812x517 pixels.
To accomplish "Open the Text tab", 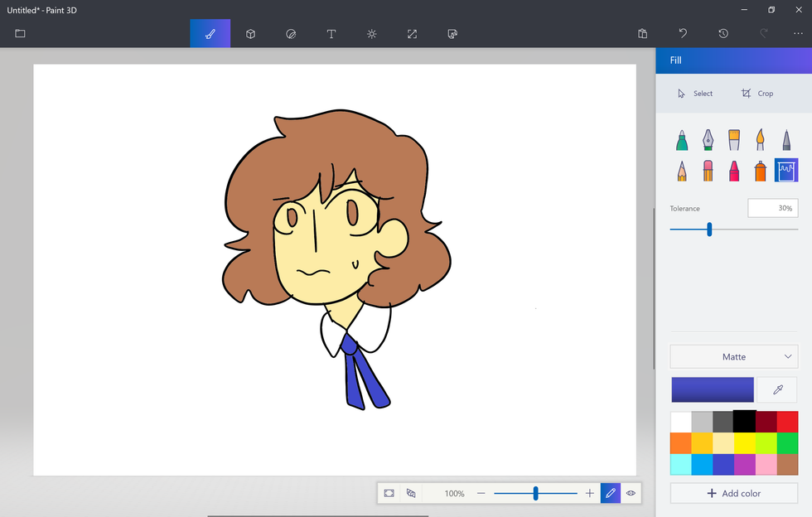I will coord(331,34).
